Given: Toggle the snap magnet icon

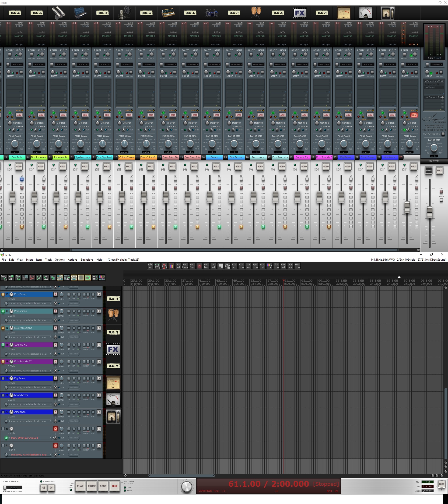Looking at the screenshot, I should (88, 278).
